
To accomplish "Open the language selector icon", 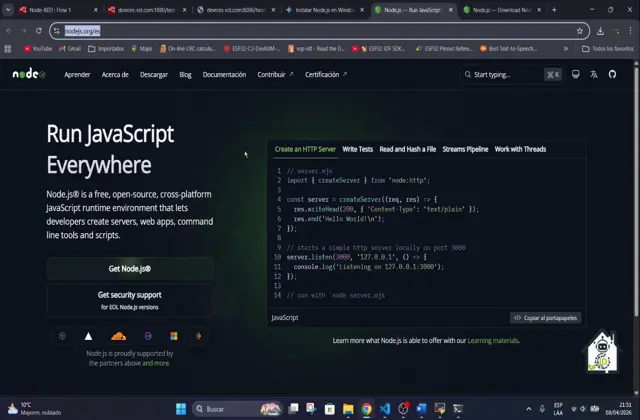I will [594, 74].
